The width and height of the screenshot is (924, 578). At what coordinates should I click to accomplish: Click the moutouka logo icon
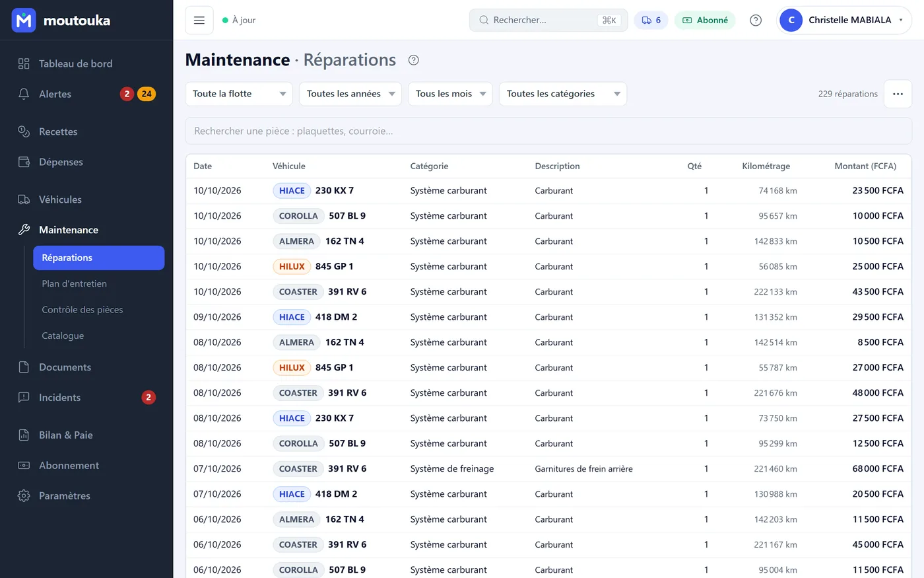(24, 20)
